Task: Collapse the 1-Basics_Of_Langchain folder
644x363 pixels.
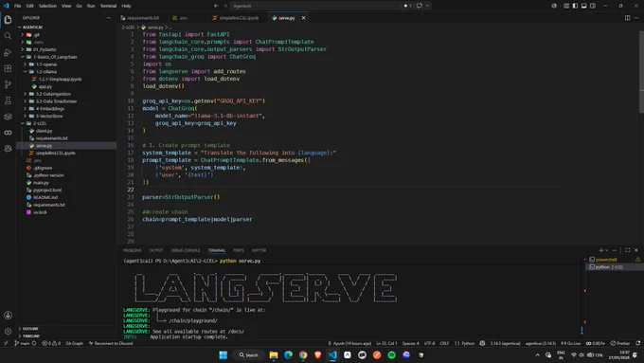Action: (55, 57)
